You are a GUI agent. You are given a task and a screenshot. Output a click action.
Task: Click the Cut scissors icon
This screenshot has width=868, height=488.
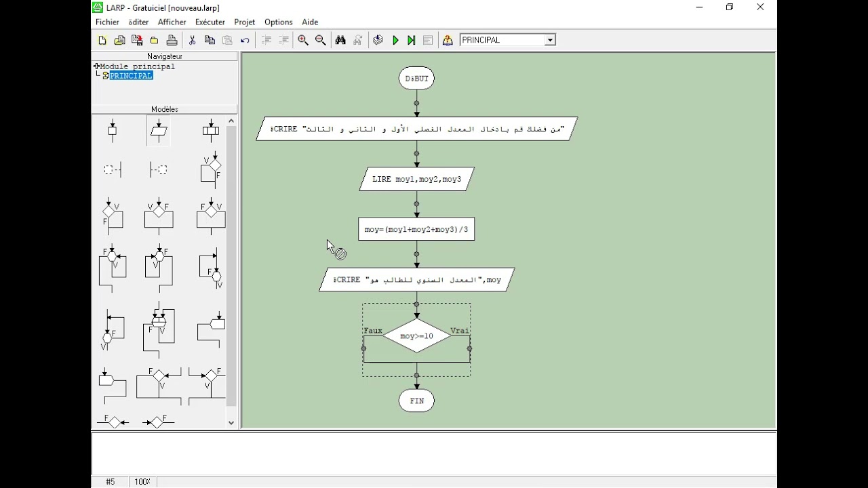(x=192, y=40)
